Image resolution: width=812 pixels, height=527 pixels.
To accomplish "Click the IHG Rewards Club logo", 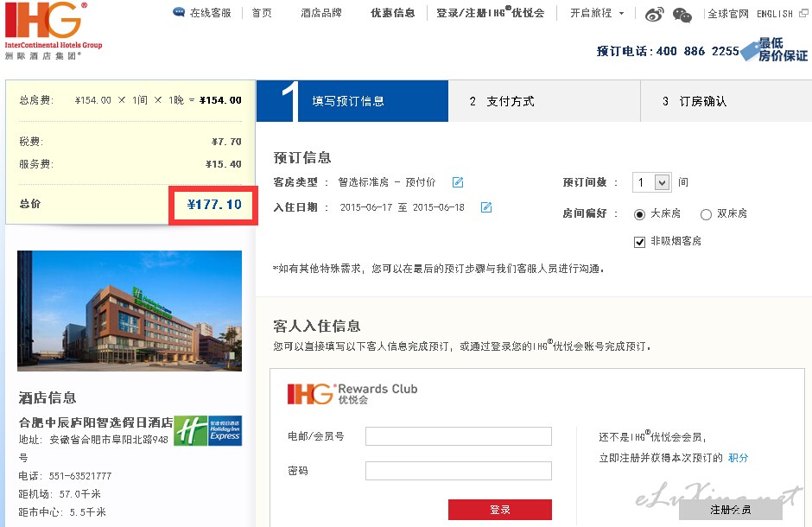I will (352, 394).
